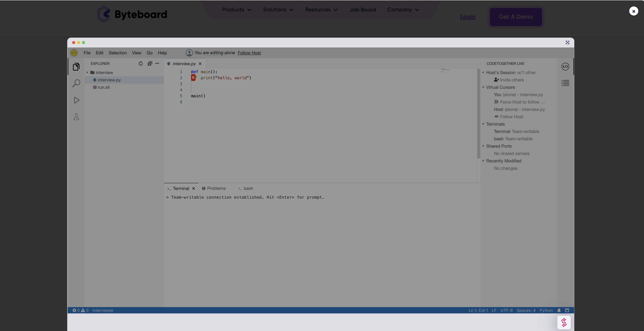Click Spaces: 4 indentation setting
Screen dimensions: 644x331
(x=526, y=310)
